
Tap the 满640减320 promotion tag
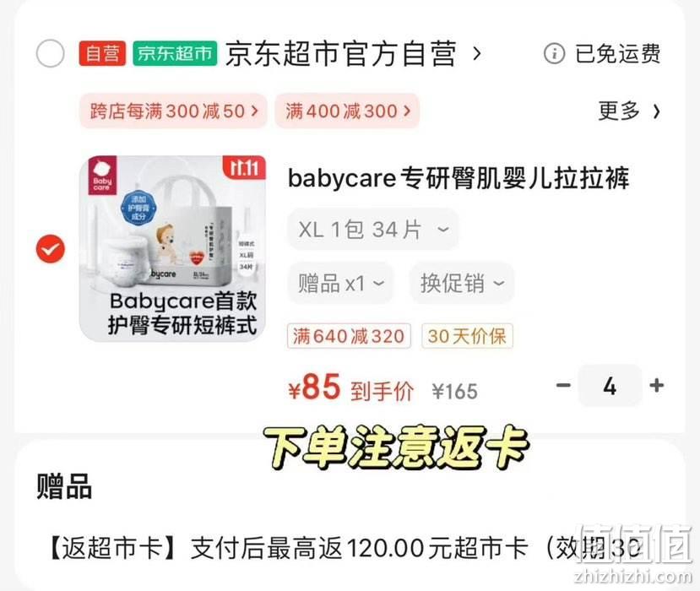349,336
